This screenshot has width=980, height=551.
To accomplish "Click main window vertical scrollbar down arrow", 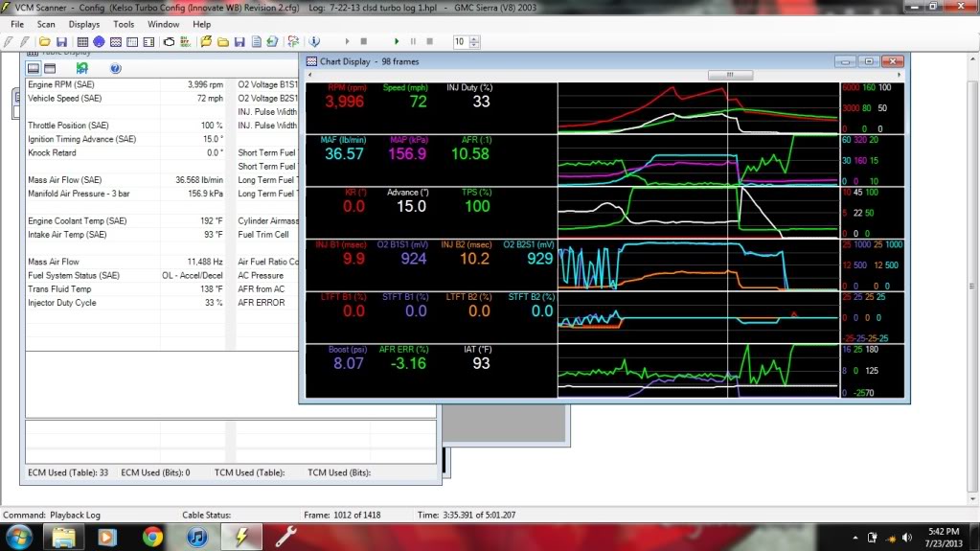I will [972, 499].
